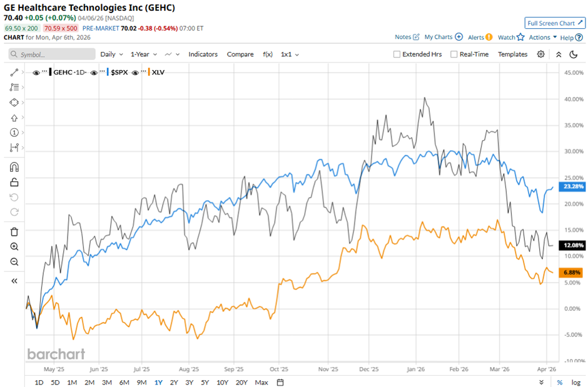Toggle GEHC series visibility eye
This screenshot has height=387, width=588.
(36, 73)
